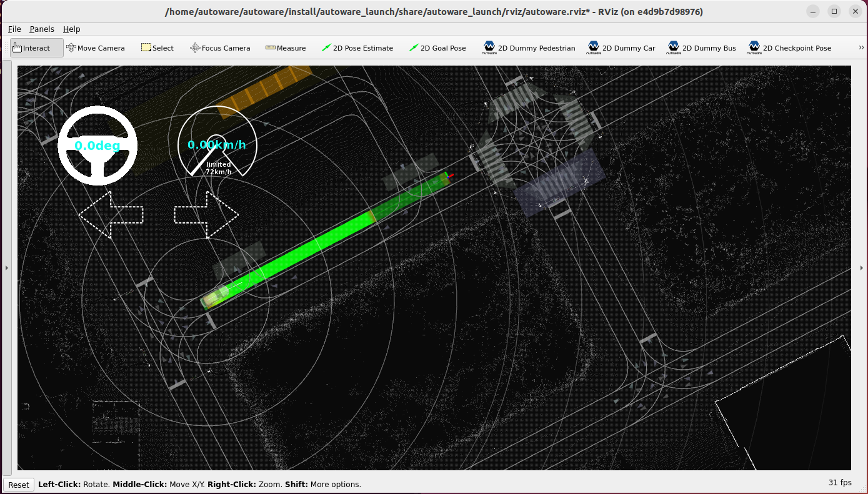868x494 pixels.
Task: Choose the 2D Dummy Car tool
Action: 621,47
